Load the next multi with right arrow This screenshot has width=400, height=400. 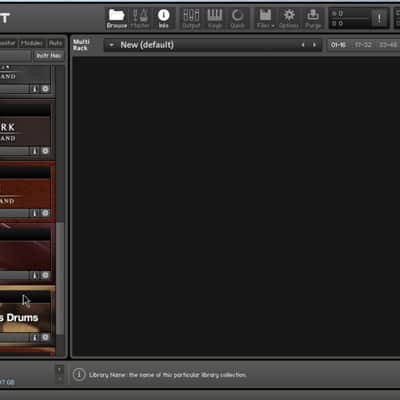(314, 45)
